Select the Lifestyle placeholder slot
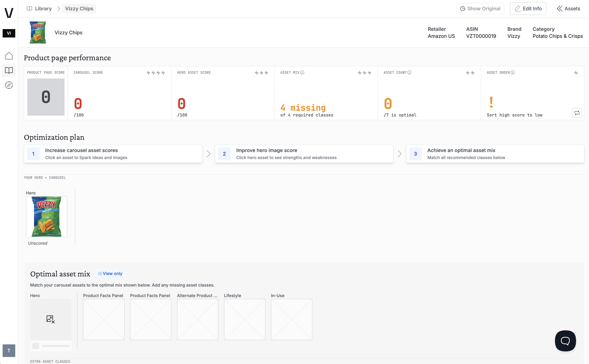 coord(245,320)
